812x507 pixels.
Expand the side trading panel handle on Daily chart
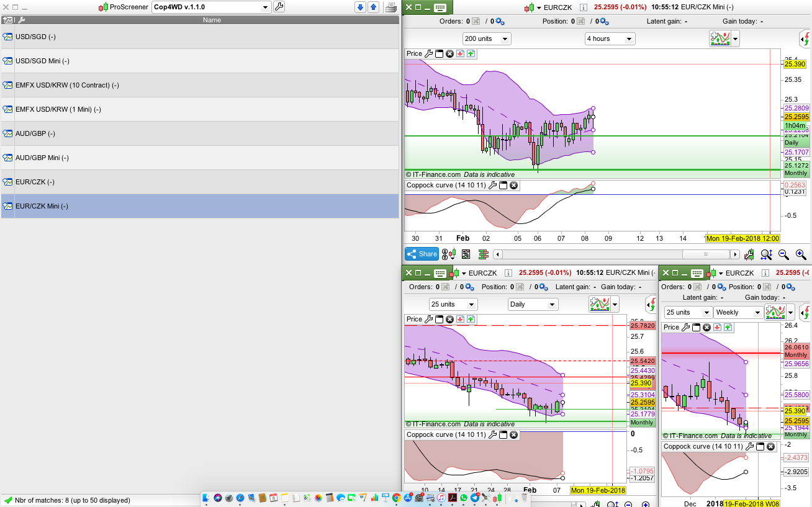651,304
